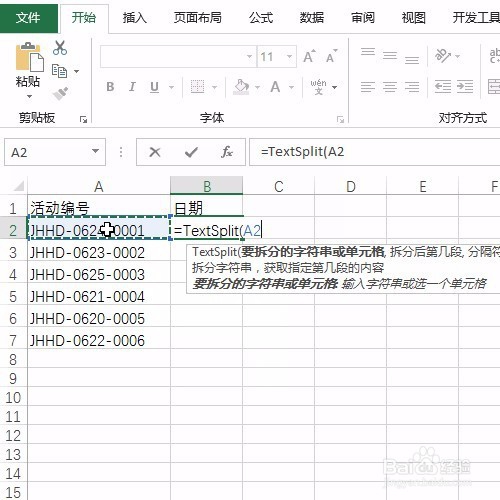Click the Align Right icon
This screenshot has height=500, width=500.
tap(412, 87)
